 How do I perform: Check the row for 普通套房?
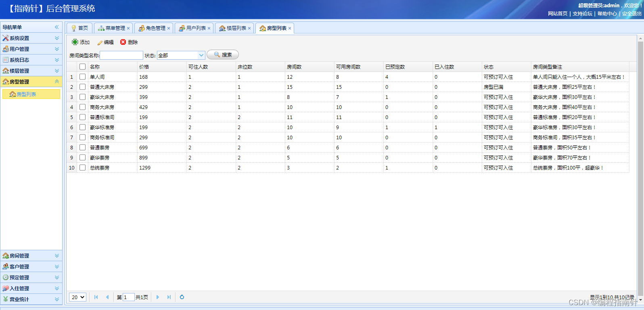(x=83, y=147)
